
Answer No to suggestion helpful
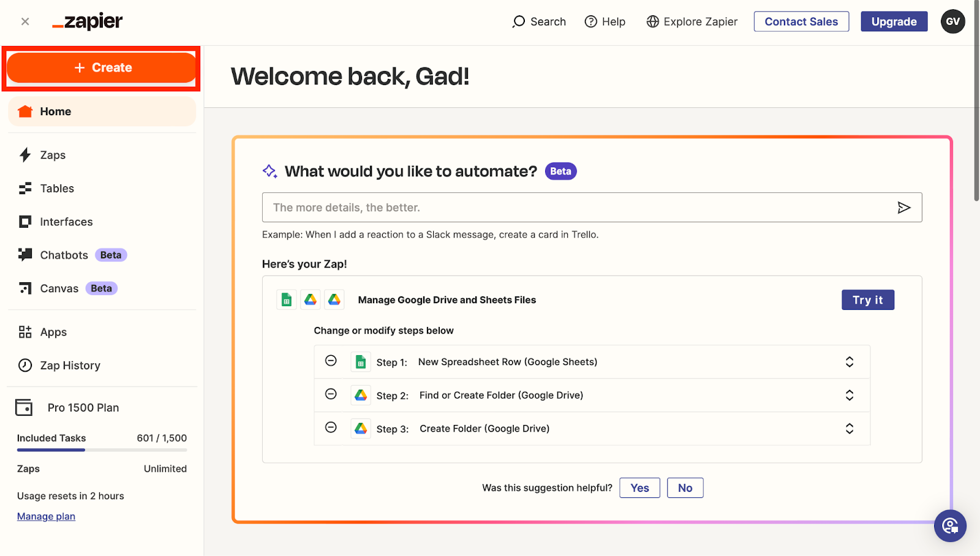tap(685, 488)
